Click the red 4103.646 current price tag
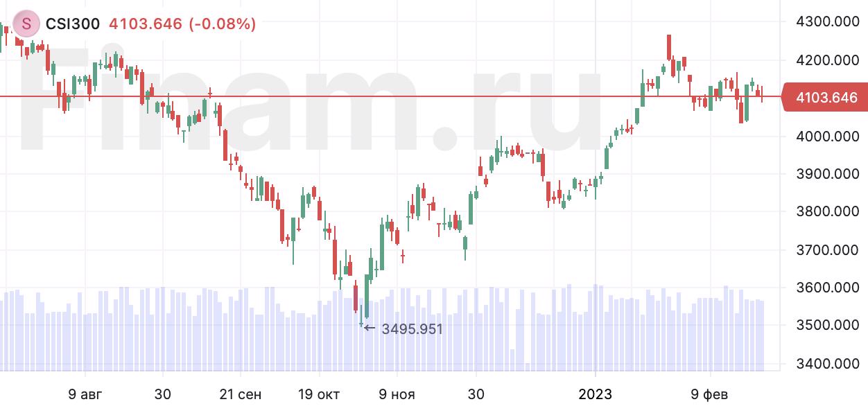This screenshot has width=868, height=413. 824,98
